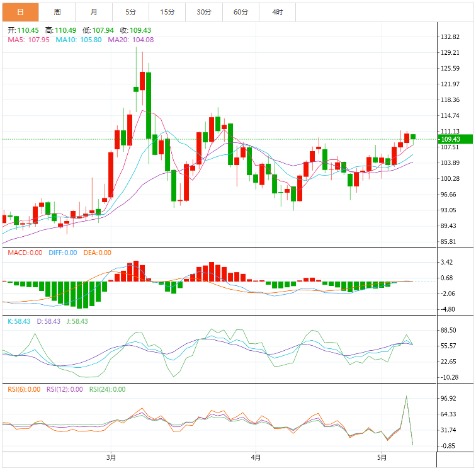Click the 5月 marker on the time axis
The height and width of the screenshot is (473, 476).
point(382,457)
